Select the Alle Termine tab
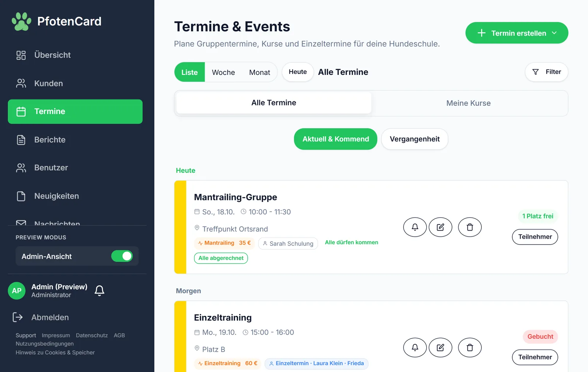The image size is (588, 372). 274,103
